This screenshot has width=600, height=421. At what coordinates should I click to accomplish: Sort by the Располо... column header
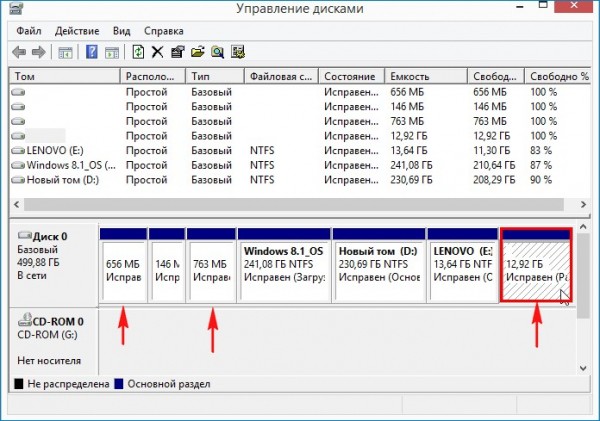click(153, 76)
